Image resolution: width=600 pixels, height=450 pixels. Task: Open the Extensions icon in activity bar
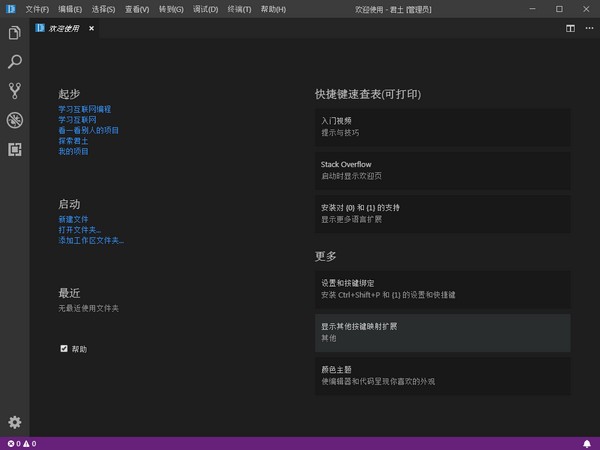(15, 149)
